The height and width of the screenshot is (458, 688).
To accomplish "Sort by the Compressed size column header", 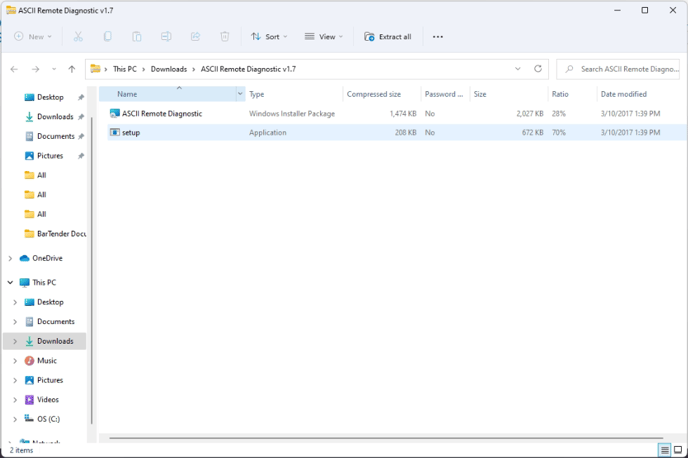I will point(374,94).
